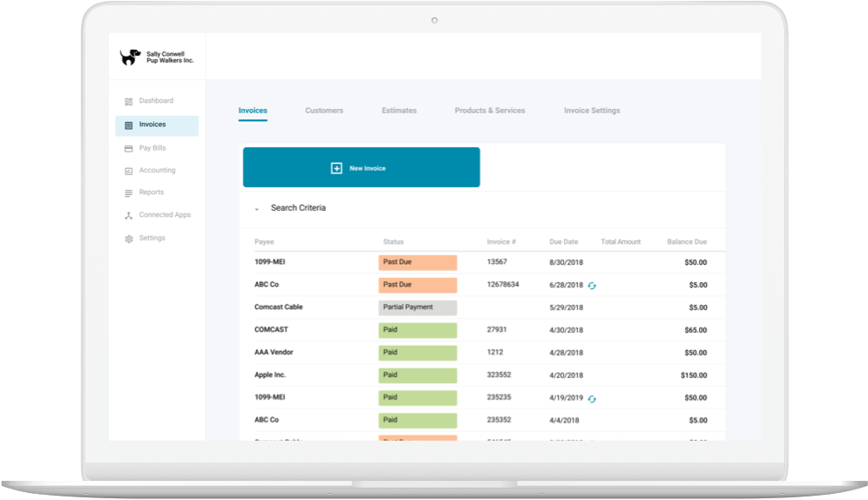Click the Reports icon in sidebar
The height and width of the screenshot is (500, 868).
coord(129,193)
